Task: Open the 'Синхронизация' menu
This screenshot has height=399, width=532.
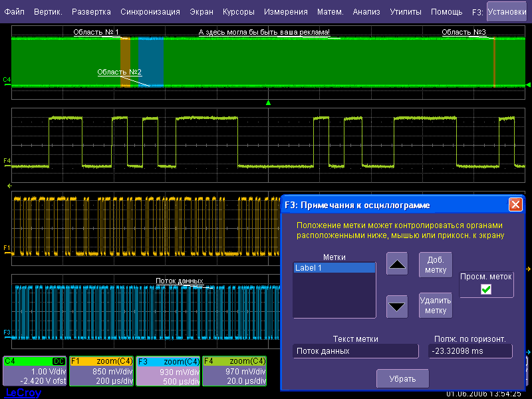Action: tap(150, 12)
